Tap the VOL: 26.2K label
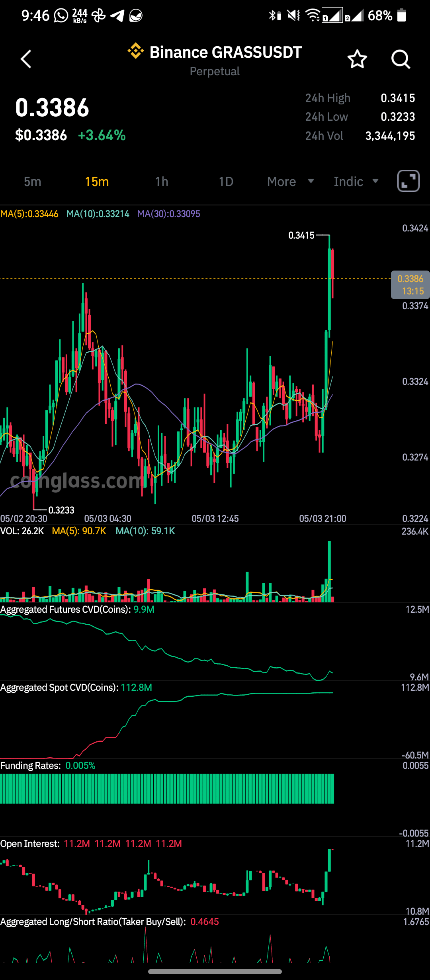Viewport: 430px width, 980px height. pos(22,531)
